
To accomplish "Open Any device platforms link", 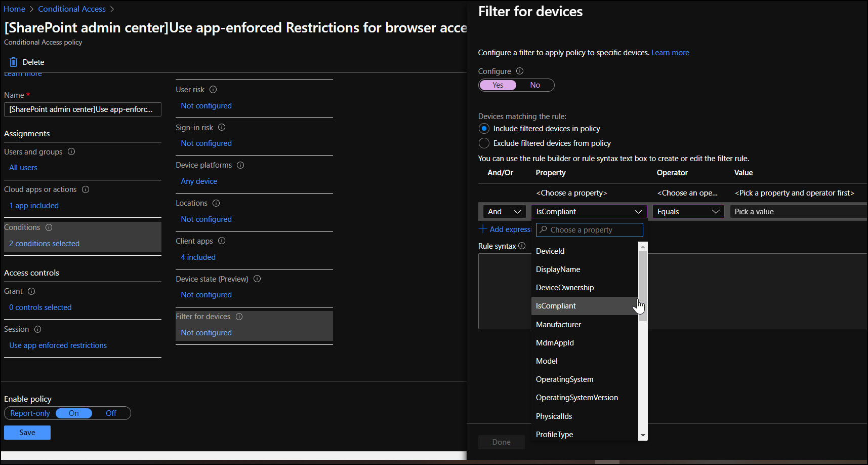I will [199, 181].
